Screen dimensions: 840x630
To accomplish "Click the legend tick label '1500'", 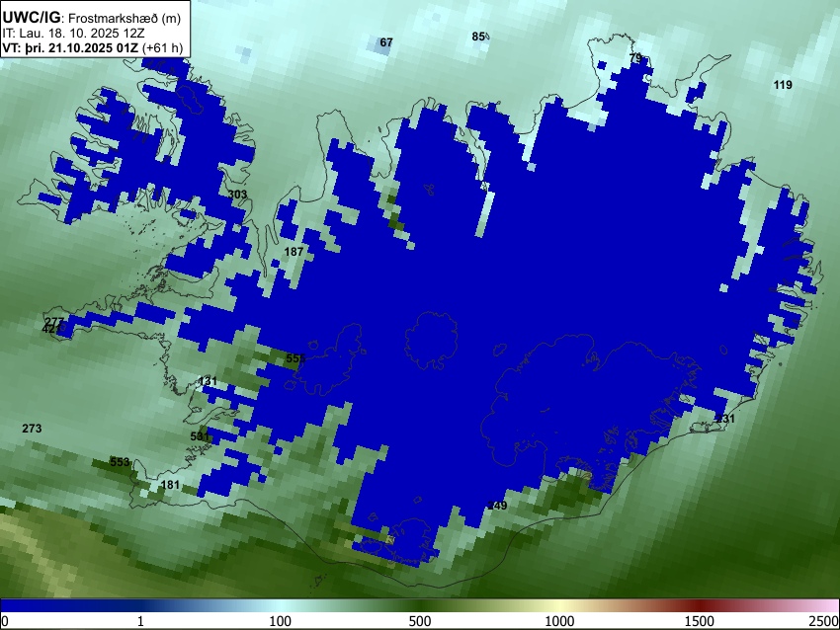I will pos(700,621).
